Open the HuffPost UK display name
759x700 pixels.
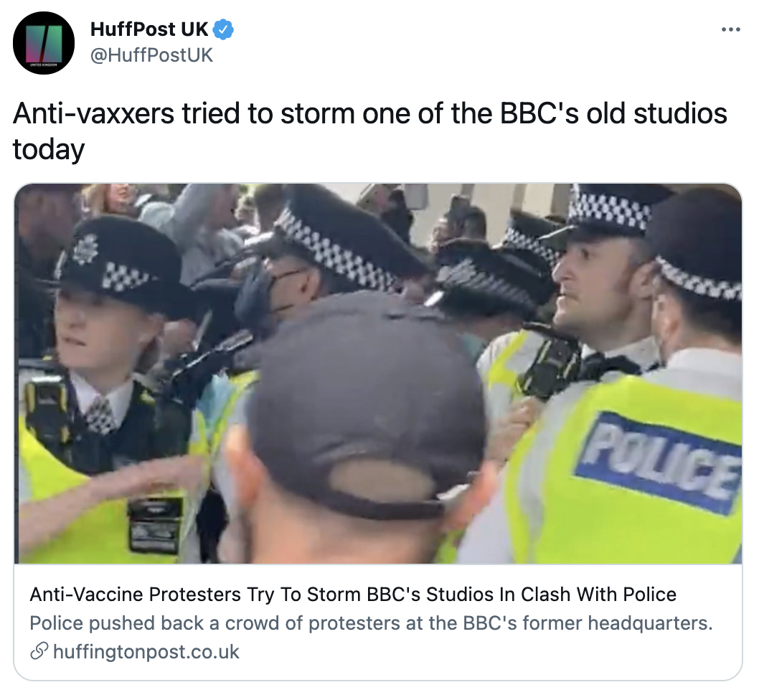(x=149, y=29)
